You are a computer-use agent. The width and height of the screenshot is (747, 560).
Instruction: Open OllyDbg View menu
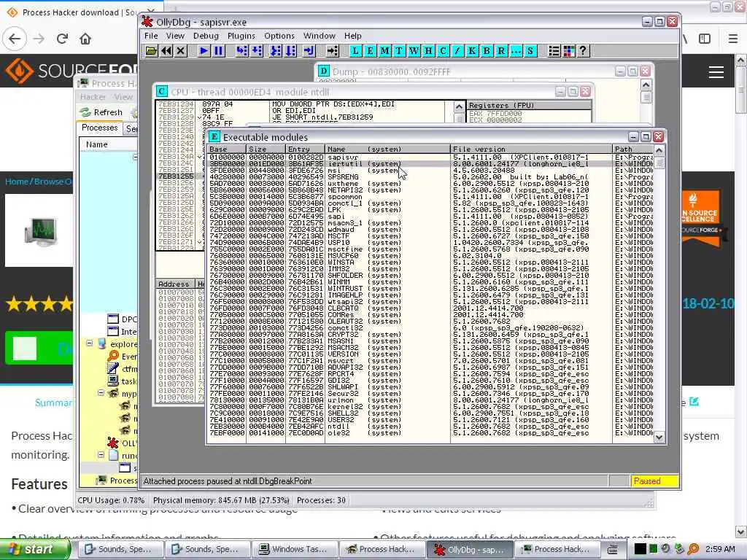point(175,36)
